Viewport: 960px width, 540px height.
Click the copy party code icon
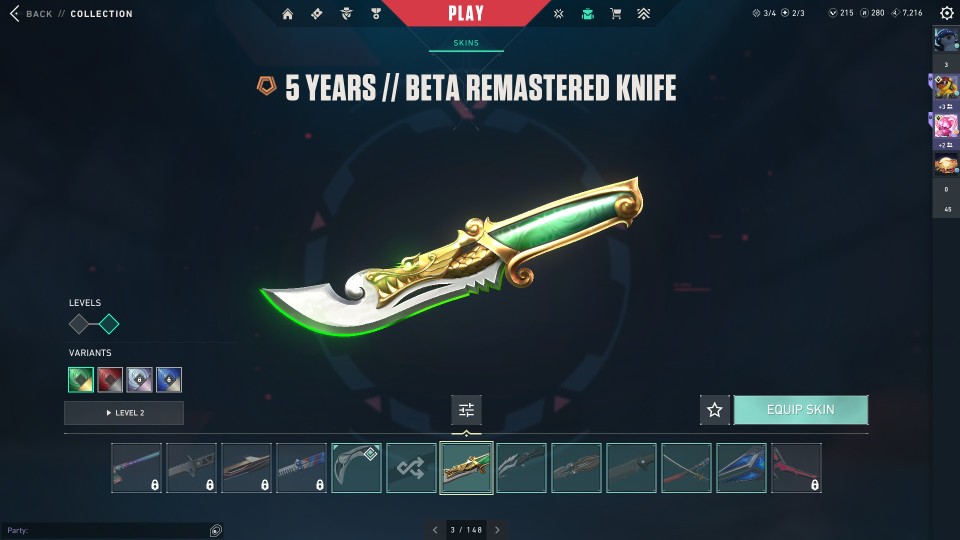pos(216,530)
